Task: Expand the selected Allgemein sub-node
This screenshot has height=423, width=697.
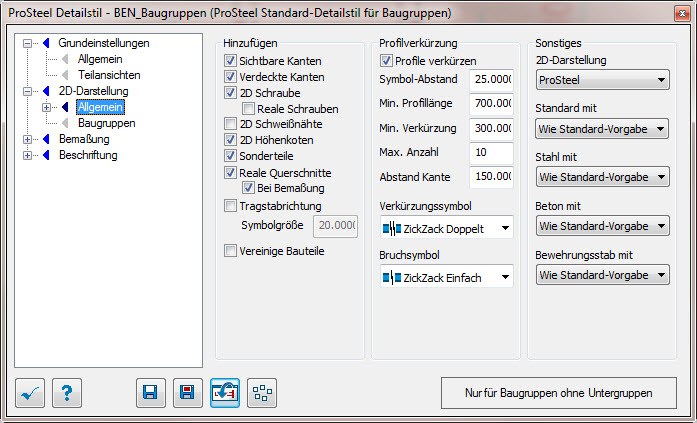Action: pyautogui.click(x=46, y=107)
